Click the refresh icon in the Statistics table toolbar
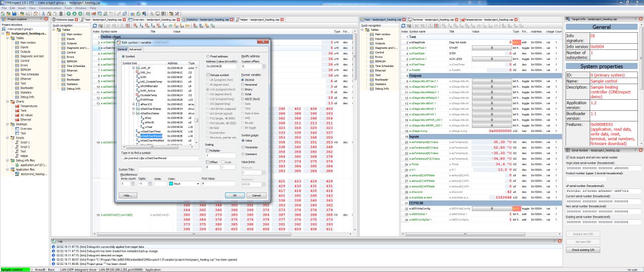 point(95,25)
